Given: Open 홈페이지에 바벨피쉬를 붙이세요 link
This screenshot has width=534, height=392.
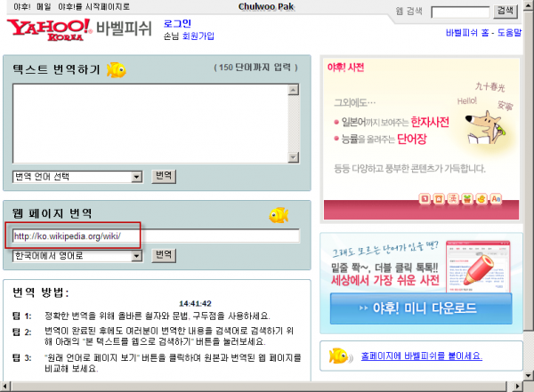Looking at the screenshot, I should tap(422, 356).
